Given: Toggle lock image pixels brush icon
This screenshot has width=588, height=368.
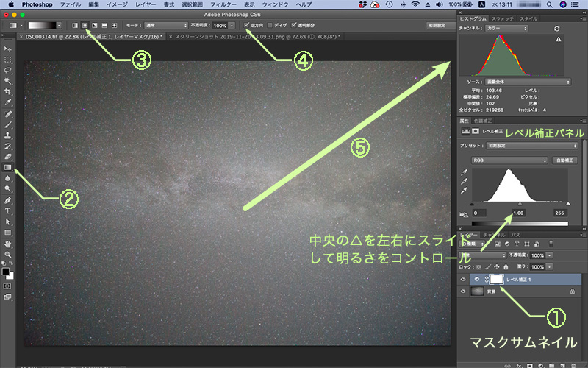Looking at the screenshot, I should [x=488, y=267].
